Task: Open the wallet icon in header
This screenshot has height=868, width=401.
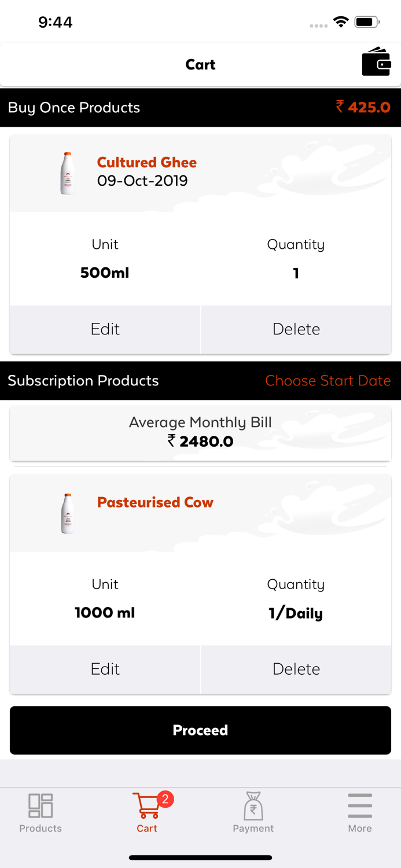Action: (x=376, y=62)
